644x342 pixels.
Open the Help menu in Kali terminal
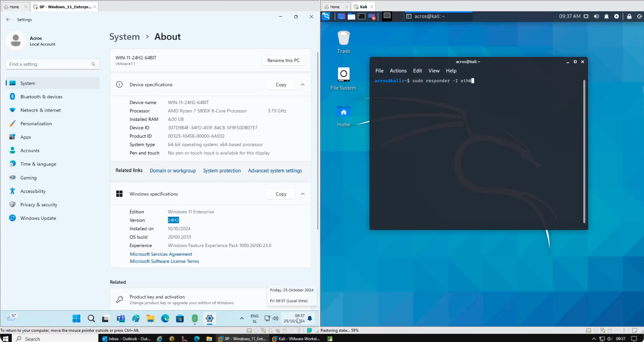pyautogui.click(x=451, y=71)
